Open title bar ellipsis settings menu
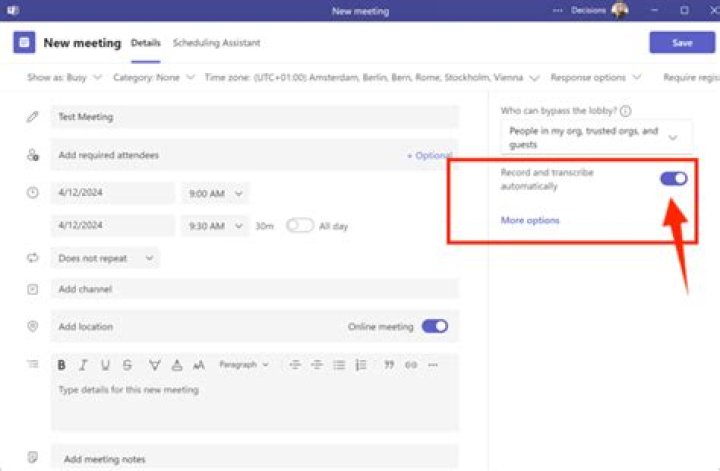The height and width of the screenshot is (471, 720). 557,10
